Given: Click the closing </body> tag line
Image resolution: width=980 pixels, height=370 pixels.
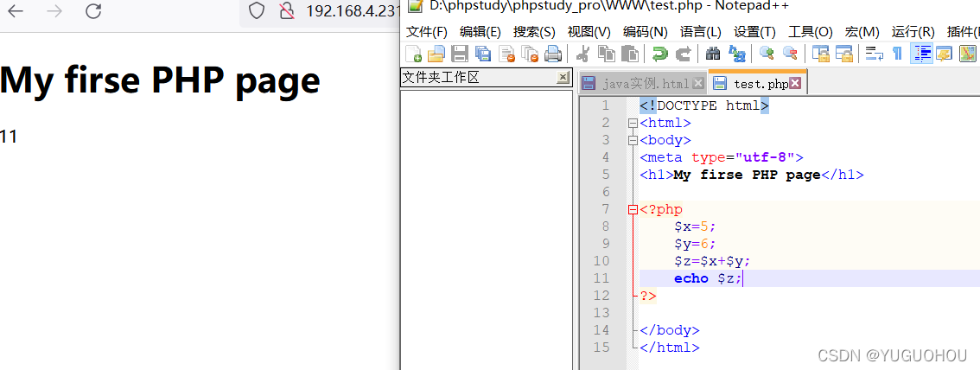Looking at the screenshot, I should 670,330.
